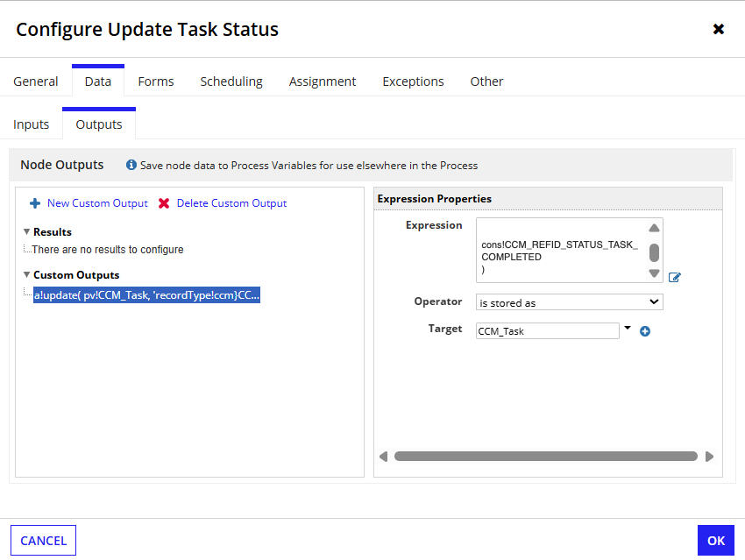Open the Other tab
Image resolution: width=745 pixels, height=560 pixels.
(x=486, y=82)
